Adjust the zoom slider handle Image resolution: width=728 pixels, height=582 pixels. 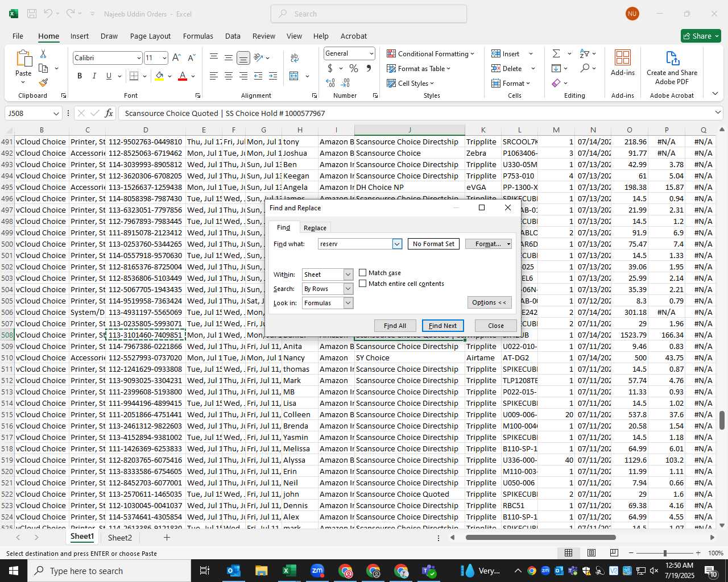[x=664, y=553]
